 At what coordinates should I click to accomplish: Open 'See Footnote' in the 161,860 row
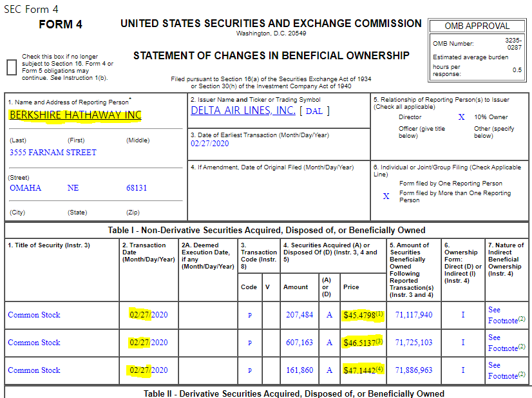click(506, 370)
